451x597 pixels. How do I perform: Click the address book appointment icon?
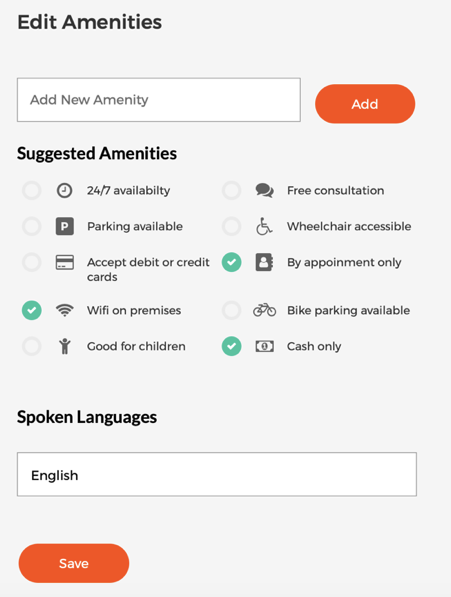264,262
